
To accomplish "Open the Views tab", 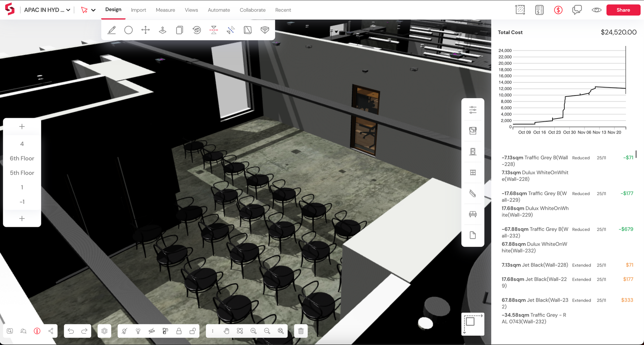I will tap(191, 10).
